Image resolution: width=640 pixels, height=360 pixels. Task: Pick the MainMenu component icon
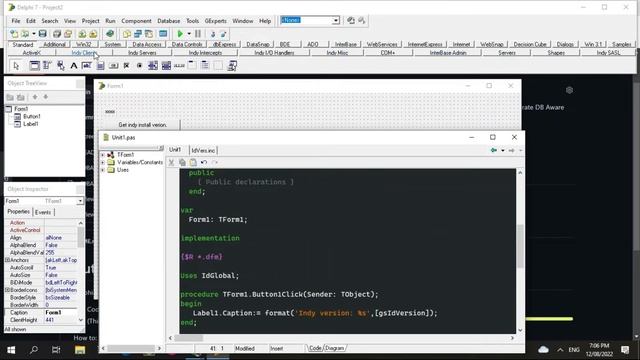[47, 65]
